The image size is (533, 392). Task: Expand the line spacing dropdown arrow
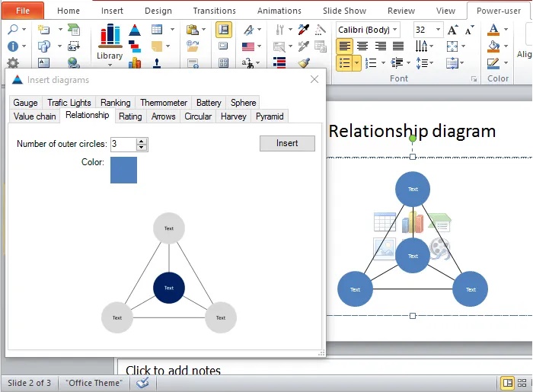click(432, 63)
